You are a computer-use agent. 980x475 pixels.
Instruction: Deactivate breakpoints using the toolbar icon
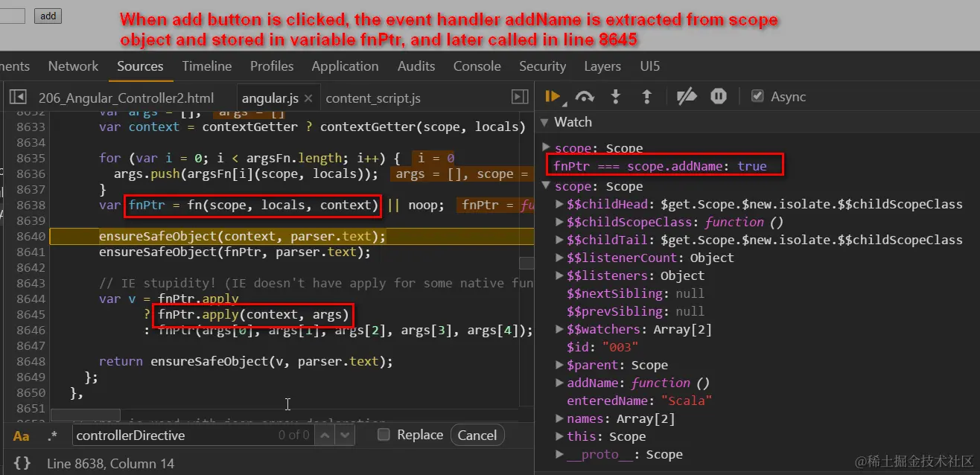(x=687, y=96)
